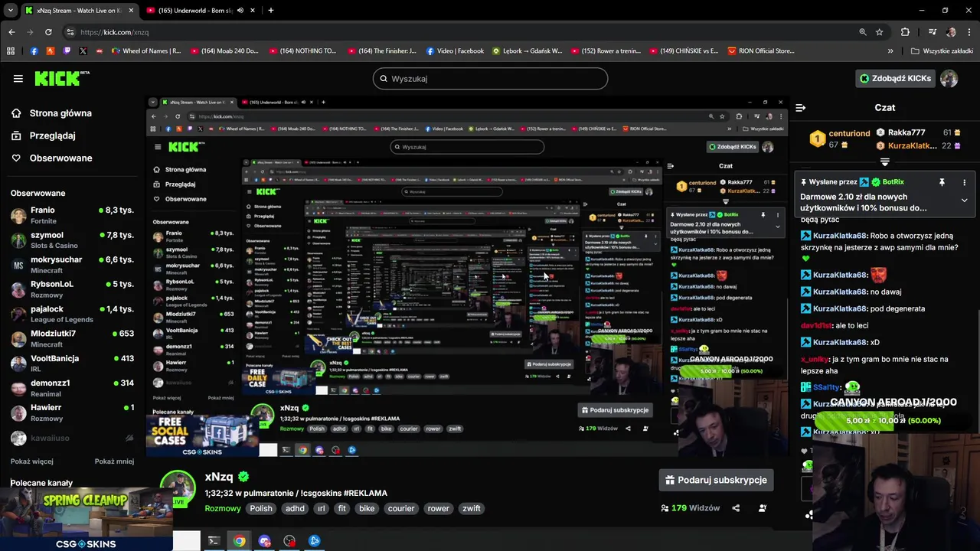Select the Polish tag
980x551 pixels.
(x=261, y=508)
